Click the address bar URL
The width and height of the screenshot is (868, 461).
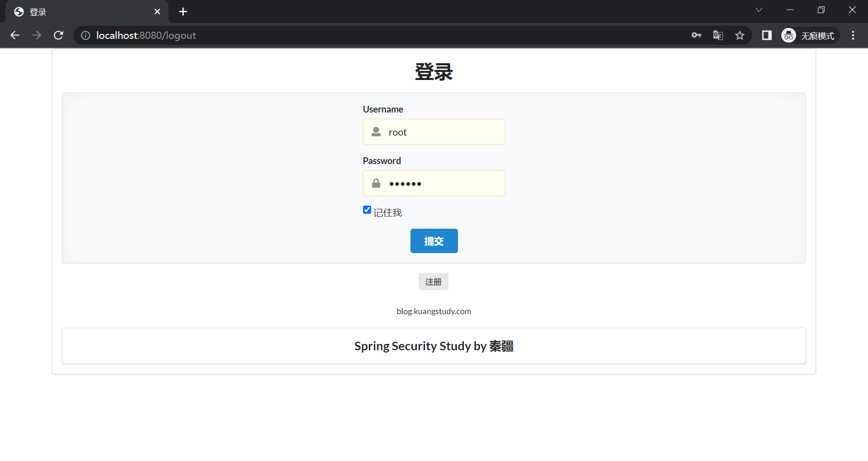point(271,35)
